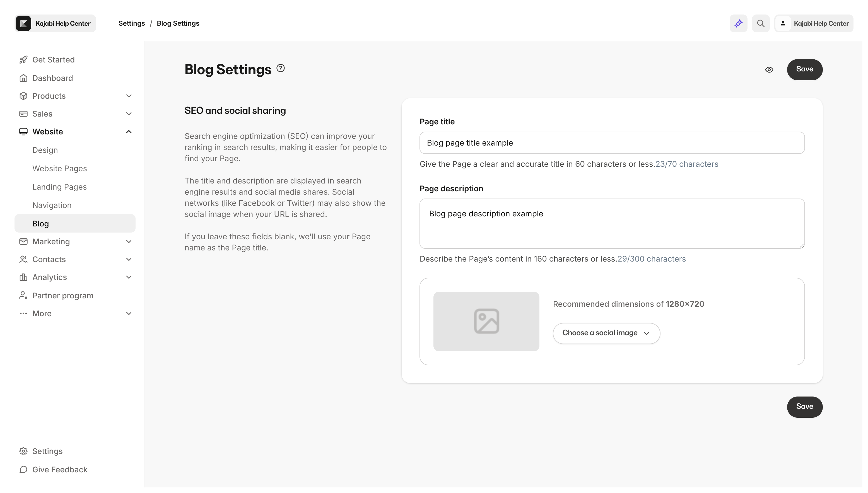Click the Marketing envelope icon
This screenshot has width=868, height=493.
[23, 241]
